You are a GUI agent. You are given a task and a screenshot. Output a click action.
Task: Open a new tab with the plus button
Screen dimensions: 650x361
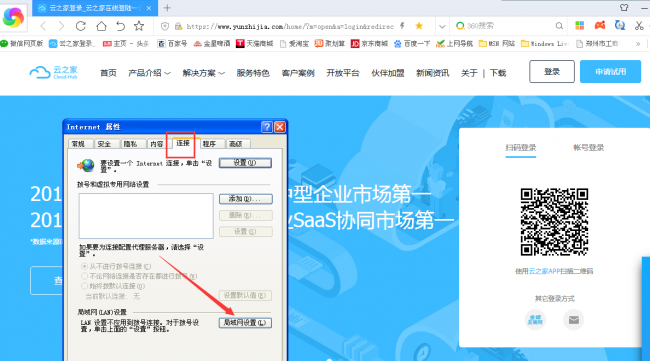167,8
